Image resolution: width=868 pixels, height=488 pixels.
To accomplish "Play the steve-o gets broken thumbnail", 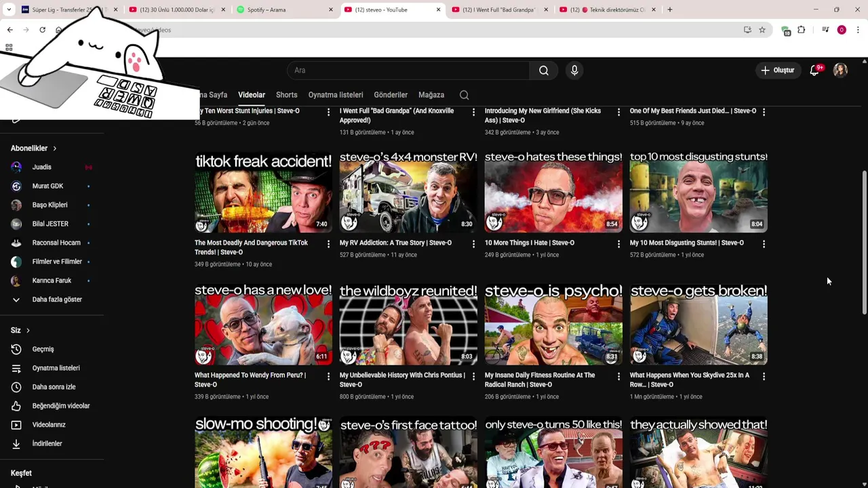I will tap(698, 326).
